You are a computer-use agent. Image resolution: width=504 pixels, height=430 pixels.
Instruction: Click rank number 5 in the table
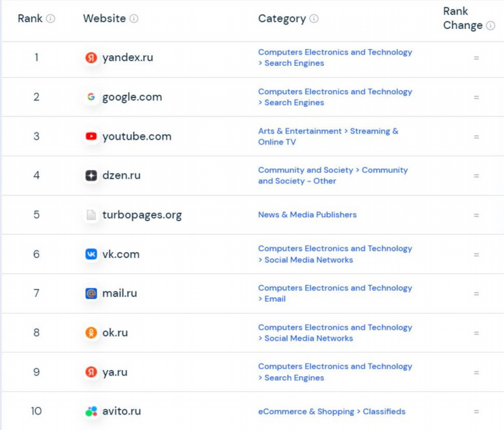(x=37, y=215)
